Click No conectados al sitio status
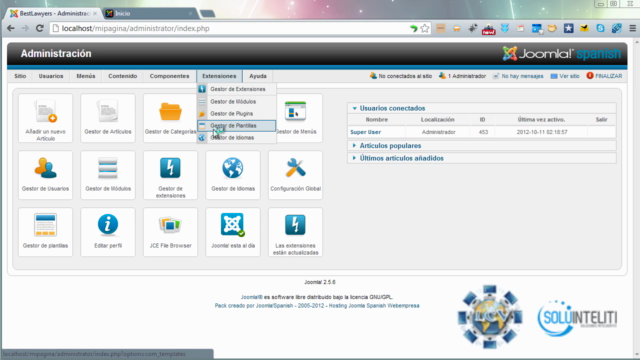640x360 pixels. [x=401, y=76]
